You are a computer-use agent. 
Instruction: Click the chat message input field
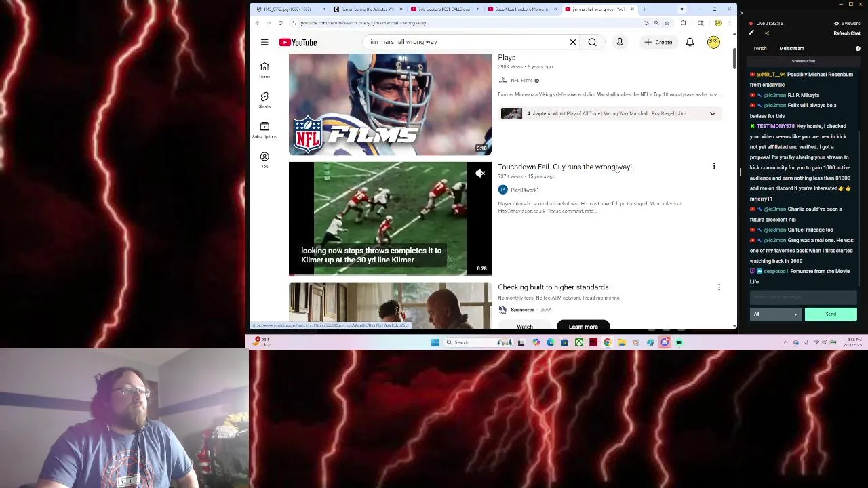point(804,298)
